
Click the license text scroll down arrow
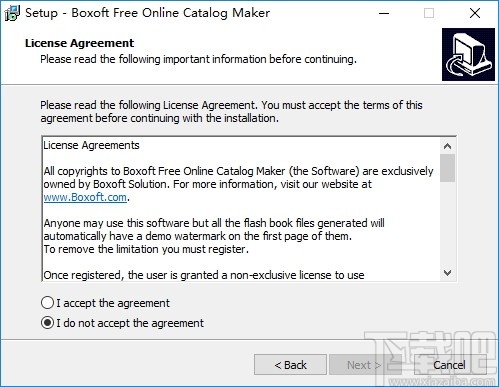click(447, 273)
